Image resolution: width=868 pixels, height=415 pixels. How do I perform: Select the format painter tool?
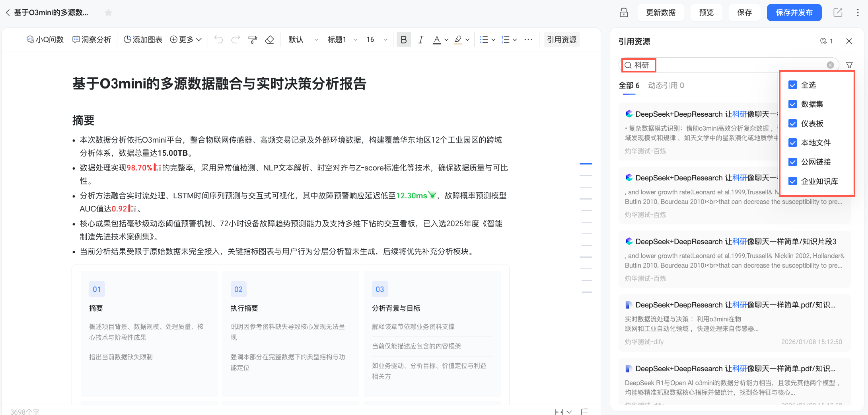tap(253, 39)
